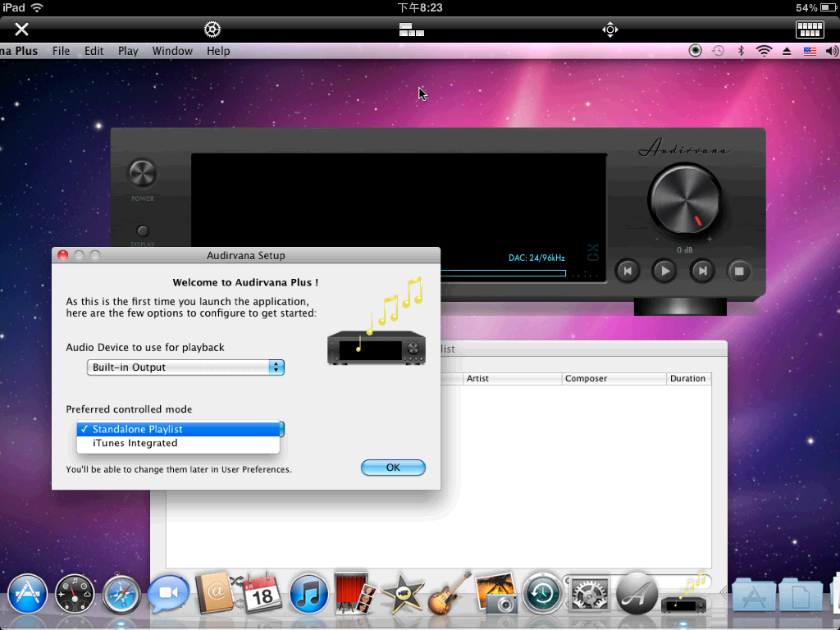Open remote viewer settings gear
The height and width of the screenshot is (630, 840).
click(x=212, y=29)
